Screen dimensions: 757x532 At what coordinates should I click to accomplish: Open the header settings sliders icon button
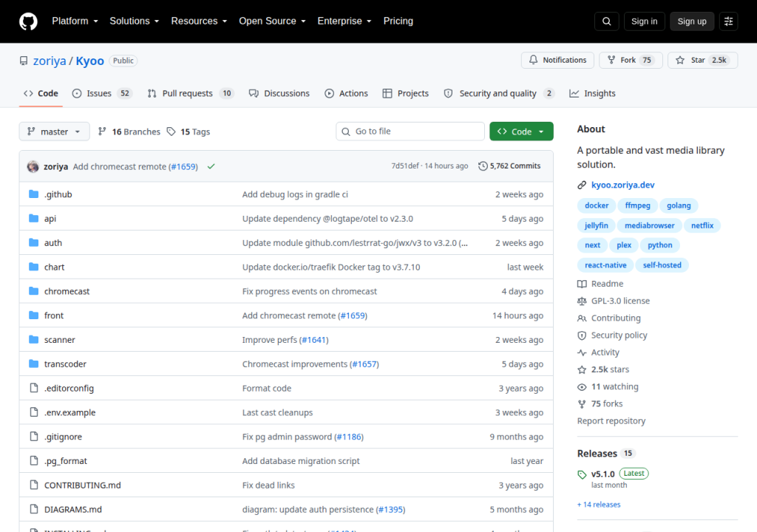[728, 21]
